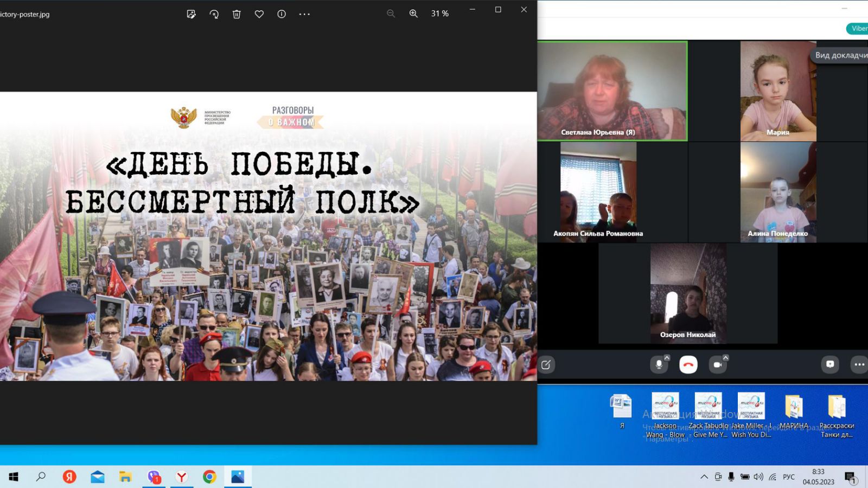868x488 pixels.
Task: Open the Я Word document on desktop
Action: click(622, 411)
